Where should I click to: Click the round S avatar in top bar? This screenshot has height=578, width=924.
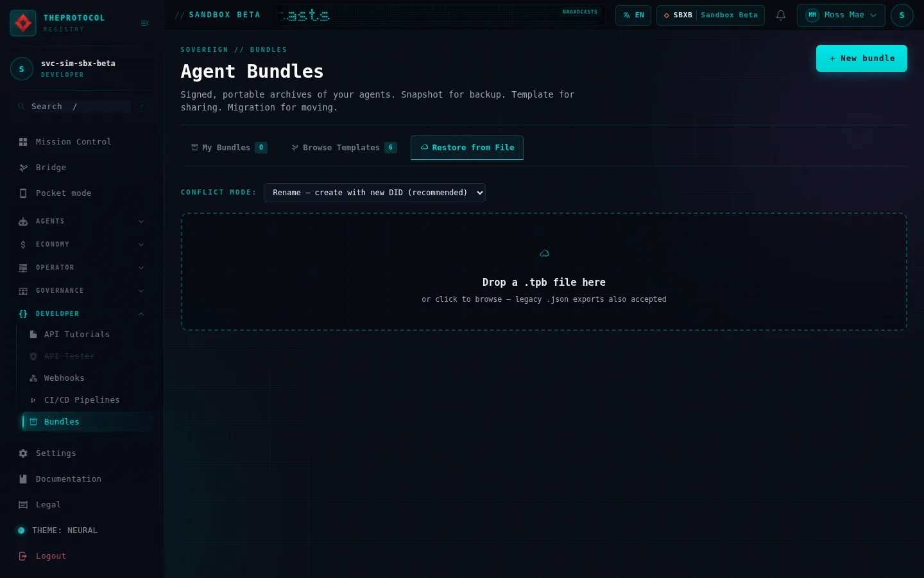point(902,15)
